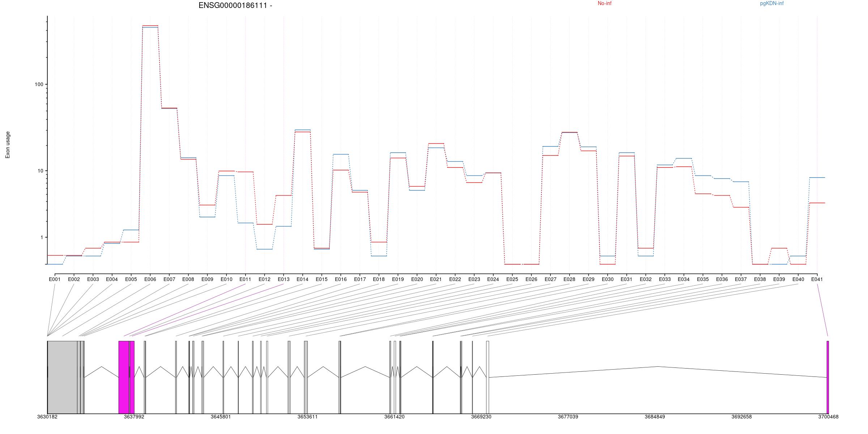Click exon label E012

(264, 279)
